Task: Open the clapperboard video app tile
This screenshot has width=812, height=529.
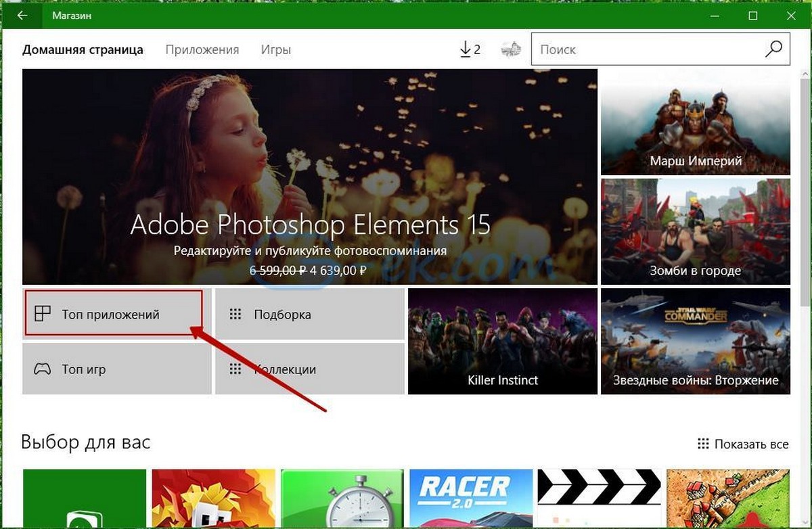Action: [x=599, y=499]
